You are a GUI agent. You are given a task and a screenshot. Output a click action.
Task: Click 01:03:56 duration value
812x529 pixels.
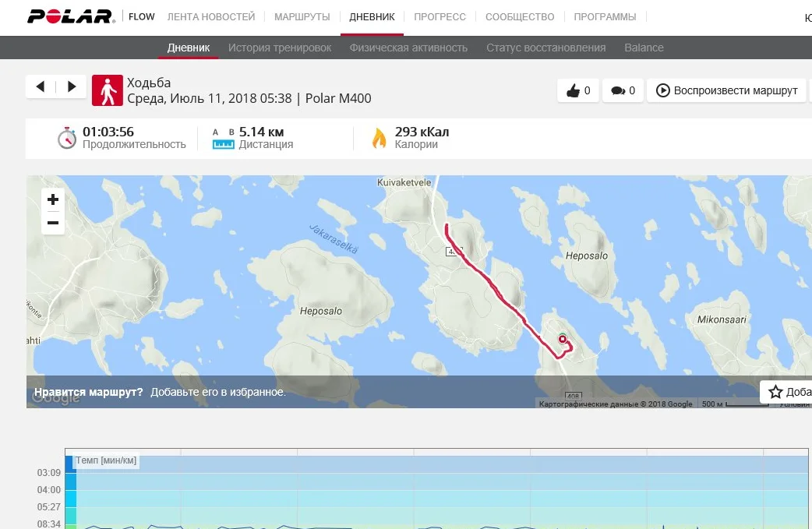pos(108,132)
